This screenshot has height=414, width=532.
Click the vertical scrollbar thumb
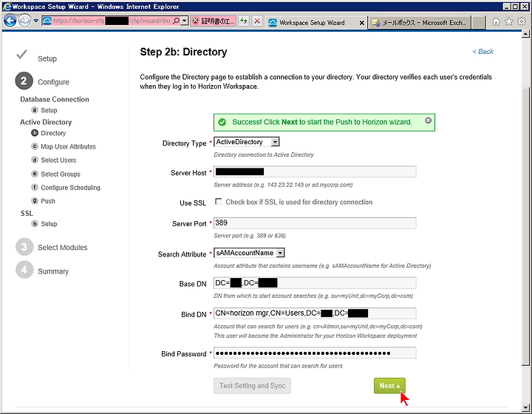[525, 226]
